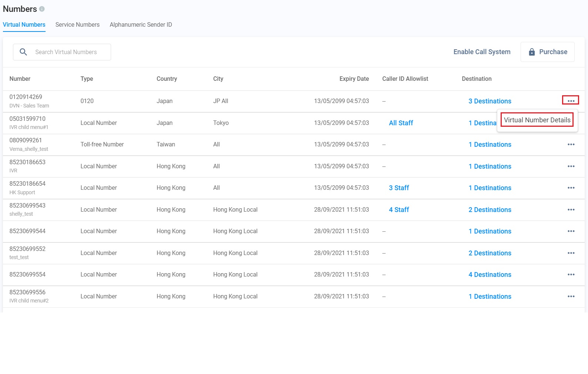Open 2 Destinations for 85230699552
This screenshot has height=374, width=588.
(x=490, y=253)
